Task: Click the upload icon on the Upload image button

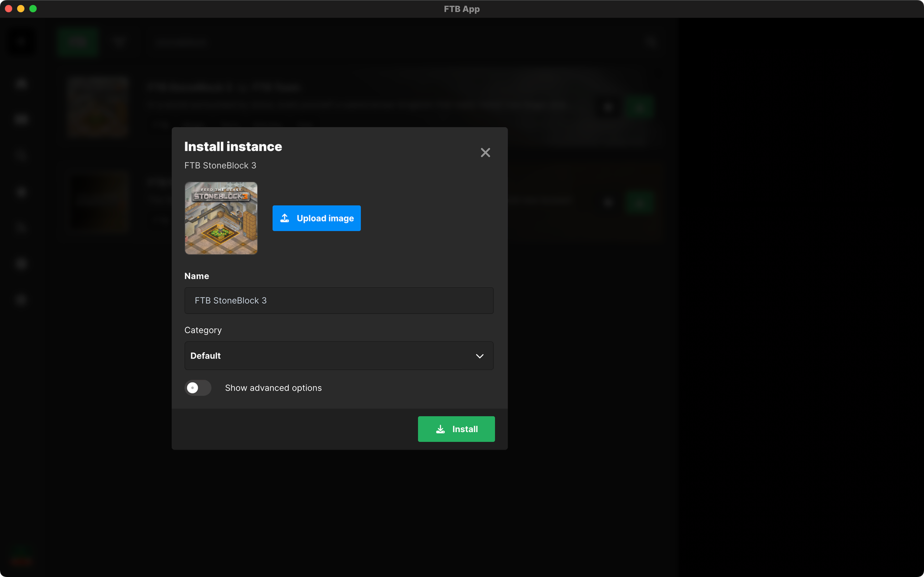Action: point(284,218)
